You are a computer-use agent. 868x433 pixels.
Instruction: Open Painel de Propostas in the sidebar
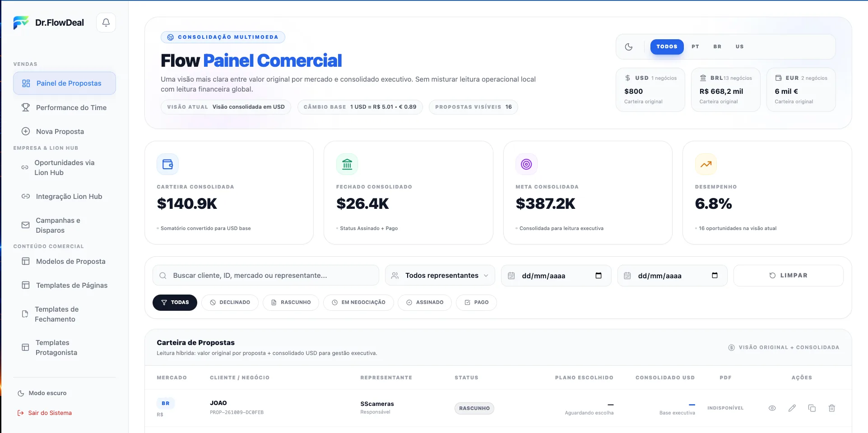(x=65, y=83)
